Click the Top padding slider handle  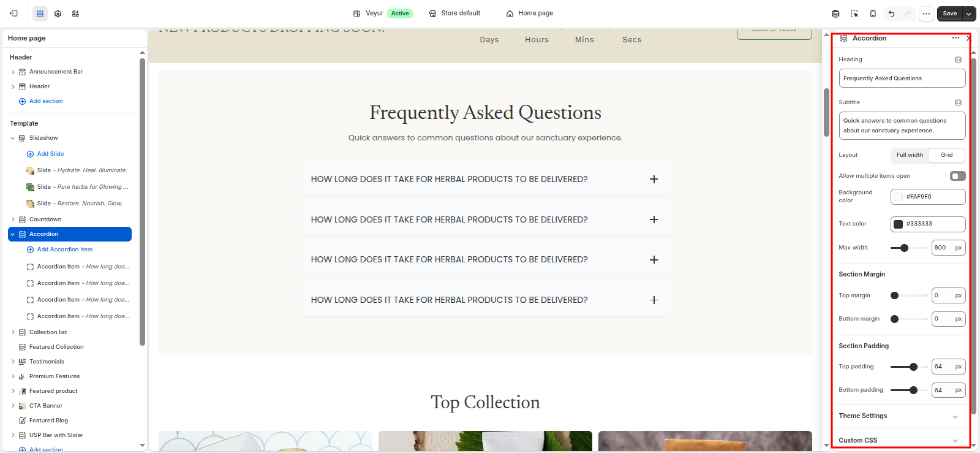click(x=913, y=367)
